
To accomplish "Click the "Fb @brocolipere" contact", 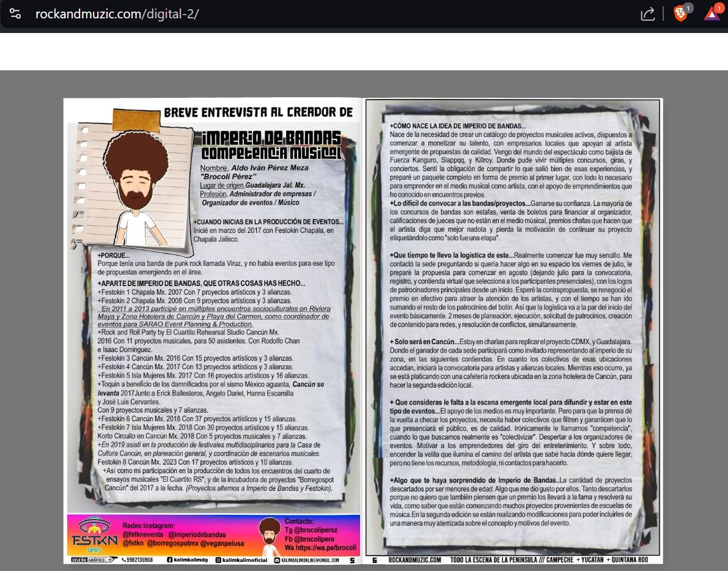I will click(x=309, y=539).
